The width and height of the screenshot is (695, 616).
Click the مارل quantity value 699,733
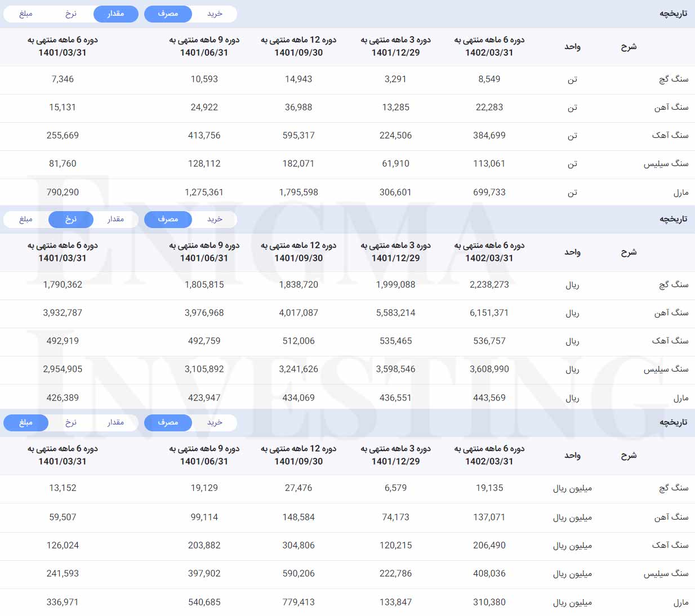[x=489, y=193]
